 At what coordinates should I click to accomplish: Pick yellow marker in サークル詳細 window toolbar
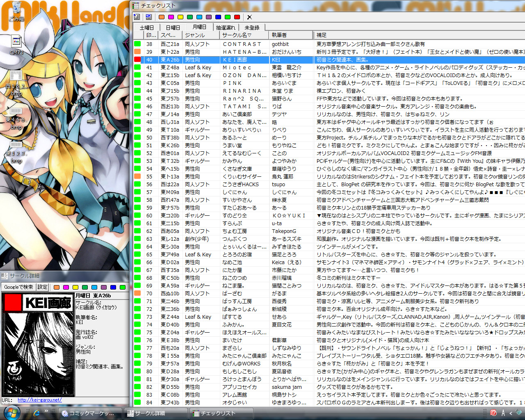click(x=75, y=287)
